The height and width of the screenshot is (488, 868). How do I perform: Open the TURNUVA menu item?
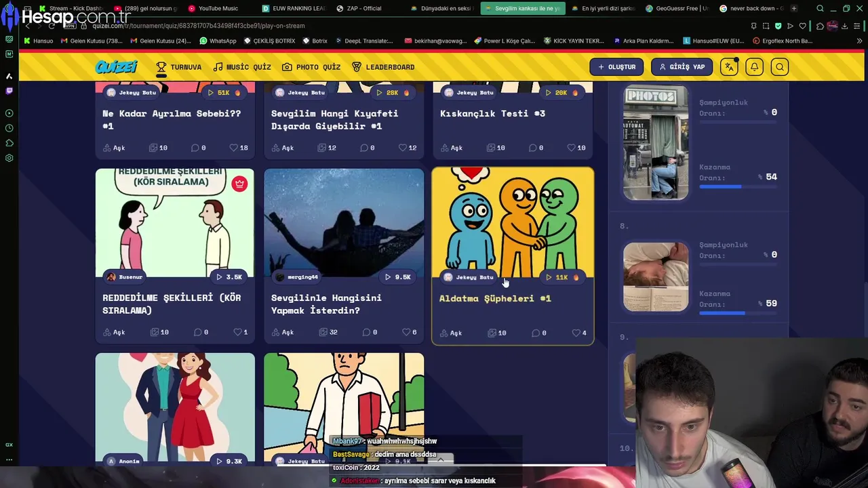pos(179,67)
